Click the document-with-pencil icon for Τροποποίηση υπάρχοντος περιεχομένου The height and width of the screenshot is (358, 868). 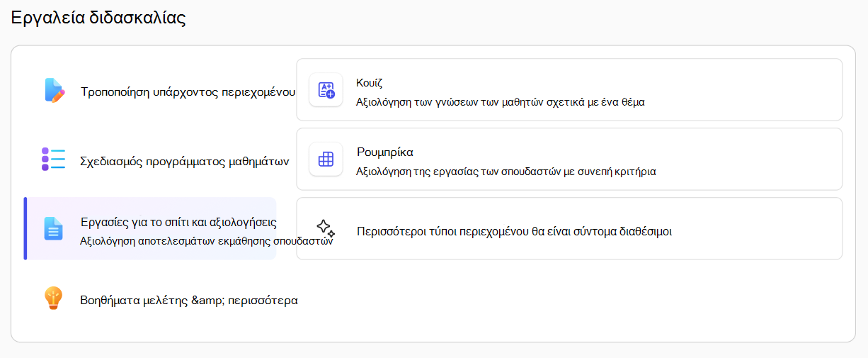(54, 91)
